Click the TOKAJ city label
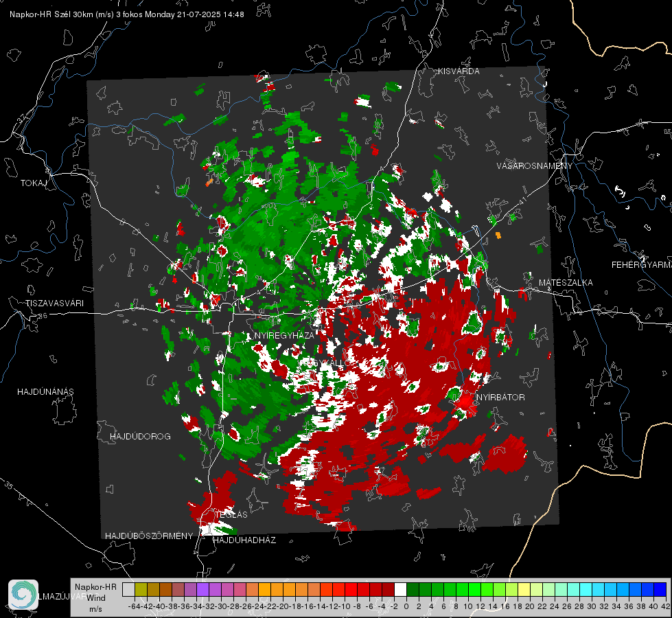Image resolution: width=672 pixels, height=618 pixels. pyautogui.click(x=34, y=183)
